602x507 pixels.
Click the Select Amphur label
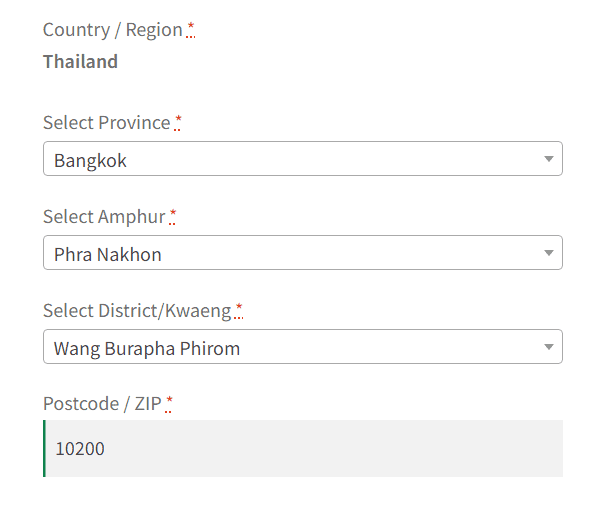[x=103, y=217]
